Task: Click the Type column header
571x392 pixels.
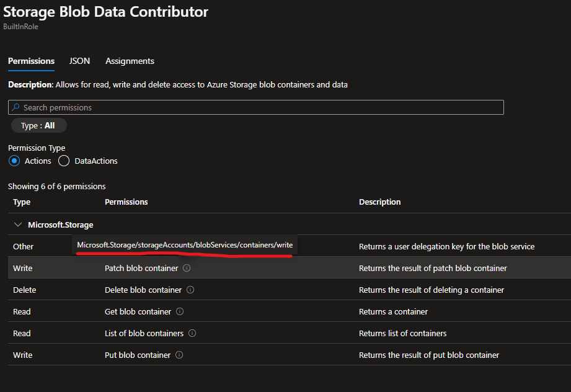Action: point(22,202)
